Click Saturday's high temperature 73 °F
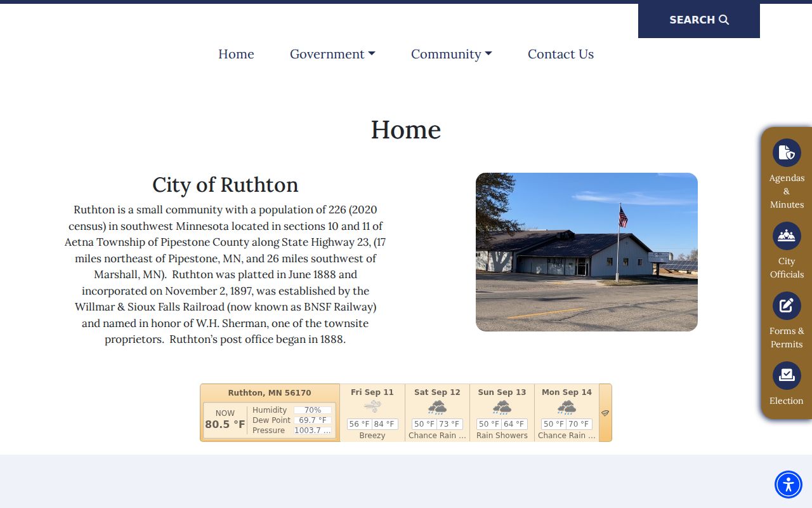This screenshot has height=508, width=812. 450,424
